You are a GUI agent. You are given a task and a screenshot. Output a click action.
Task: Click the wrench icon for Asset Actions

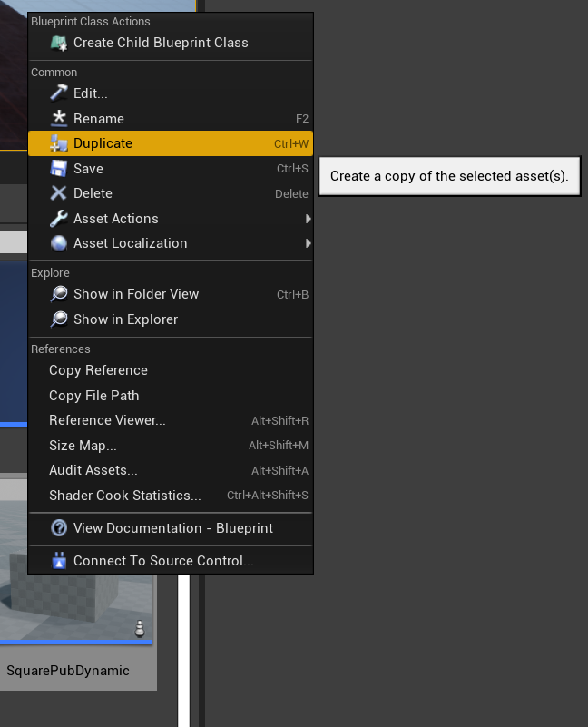coord(59,219)
